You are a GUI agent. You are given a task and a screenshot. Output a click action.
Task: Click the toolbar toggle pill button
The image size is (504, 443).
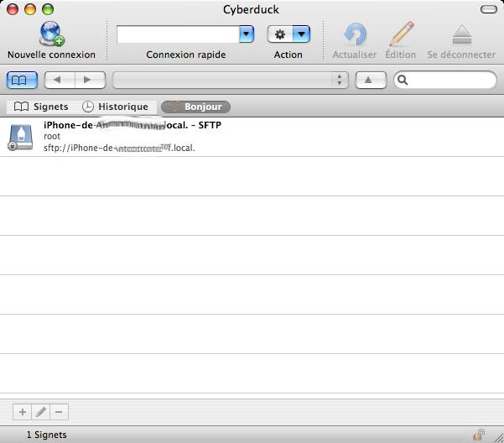[x=489, y=9]
